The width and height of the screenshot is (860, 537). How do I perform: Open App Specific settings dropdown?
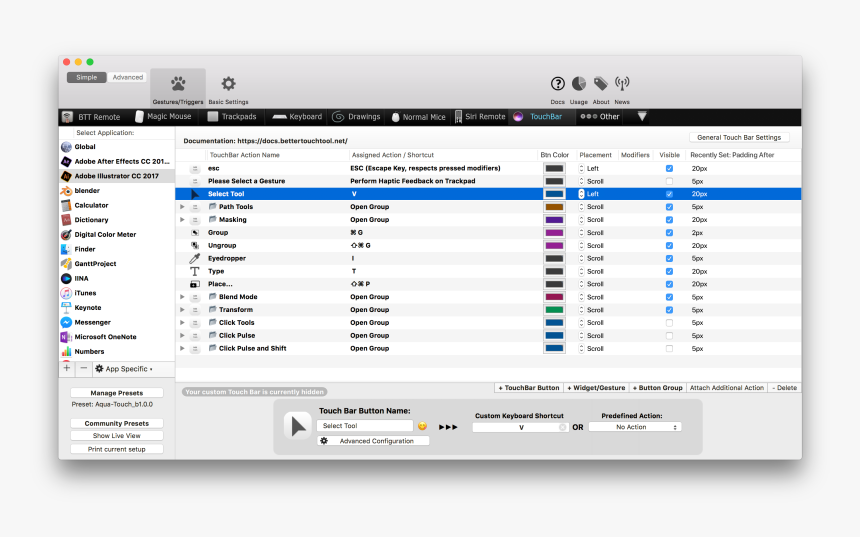click(x=124, y=369)
